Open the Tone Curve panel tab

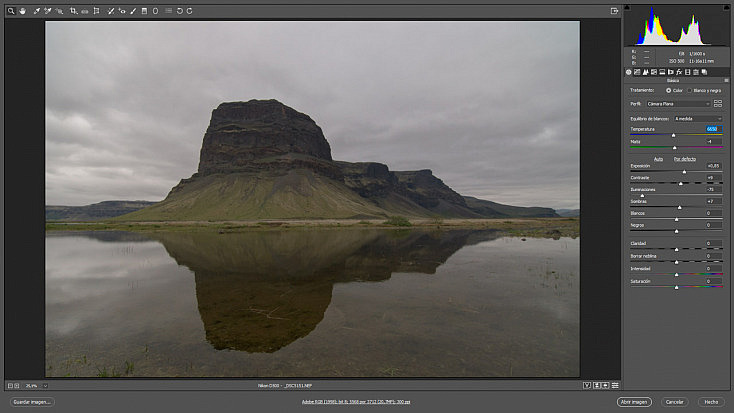637,72
